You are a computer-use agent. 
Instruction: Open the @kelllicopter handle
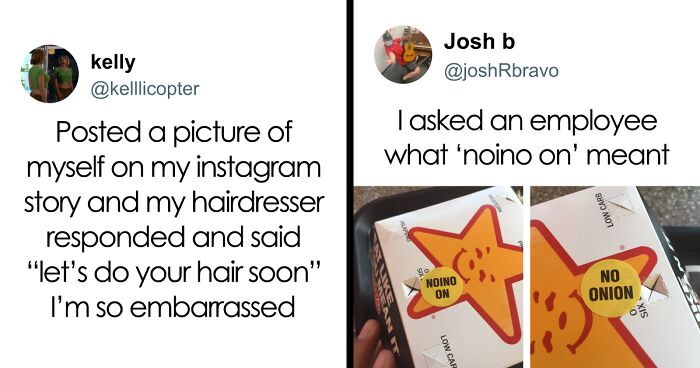pos(145,89)
